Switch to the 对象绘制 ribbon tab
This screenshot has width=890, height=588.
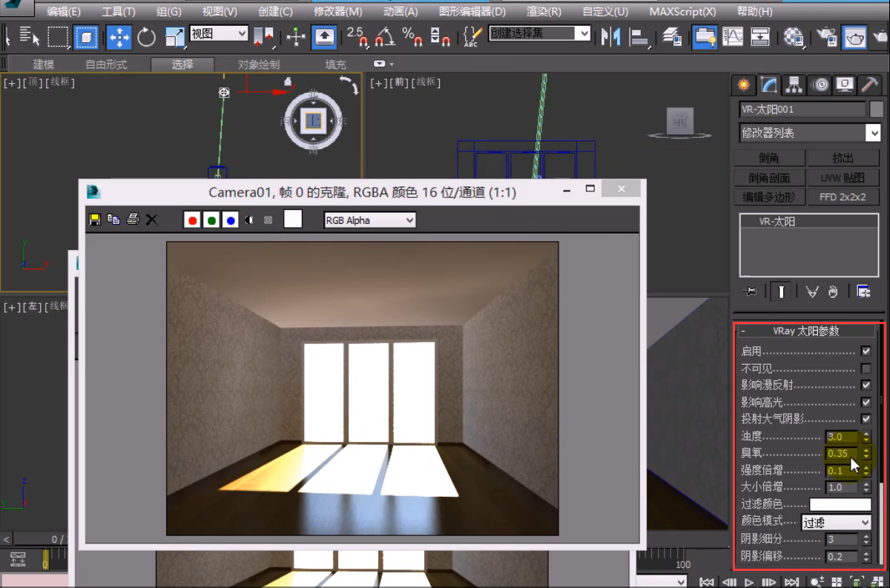tap(259, 65)
